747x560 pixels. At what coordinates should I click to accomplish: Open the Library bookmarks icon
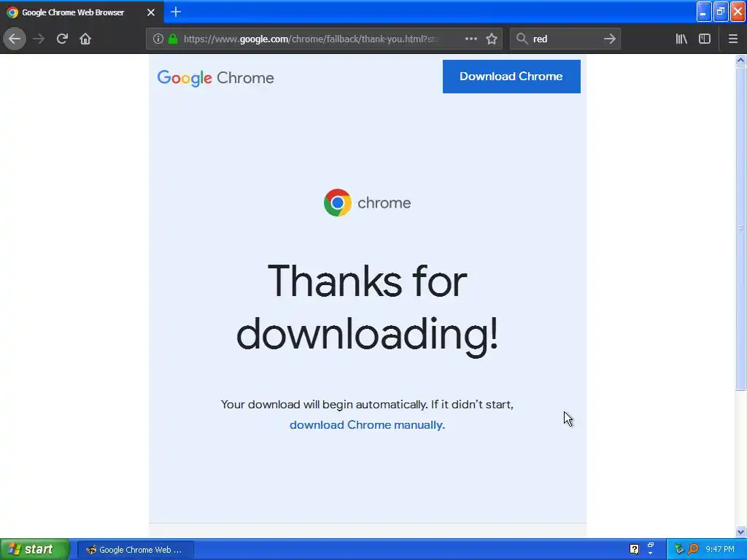[681, 39]
